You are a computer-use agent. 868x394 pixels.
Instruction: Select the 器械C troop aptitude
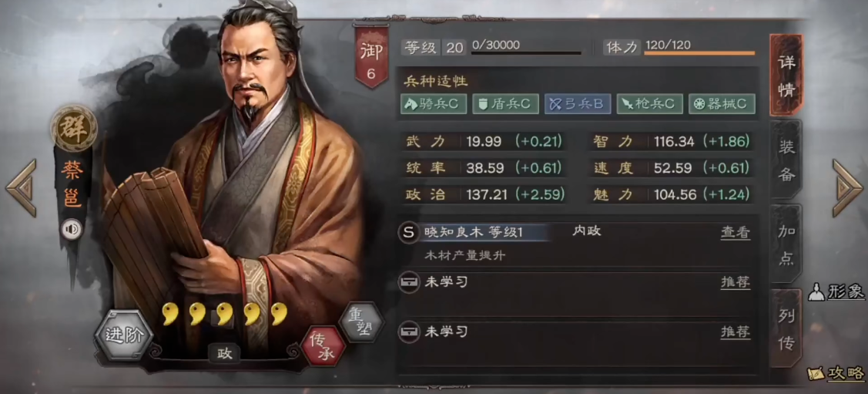722,103
